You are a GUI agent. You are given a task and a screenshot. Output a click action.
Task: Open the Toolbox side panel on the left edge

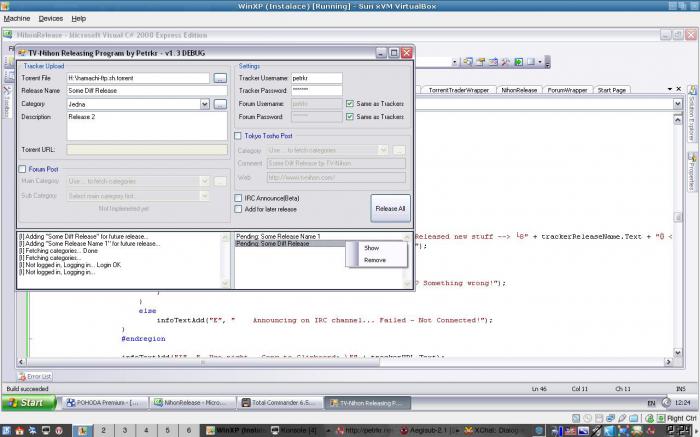click(x=7, y=102)
